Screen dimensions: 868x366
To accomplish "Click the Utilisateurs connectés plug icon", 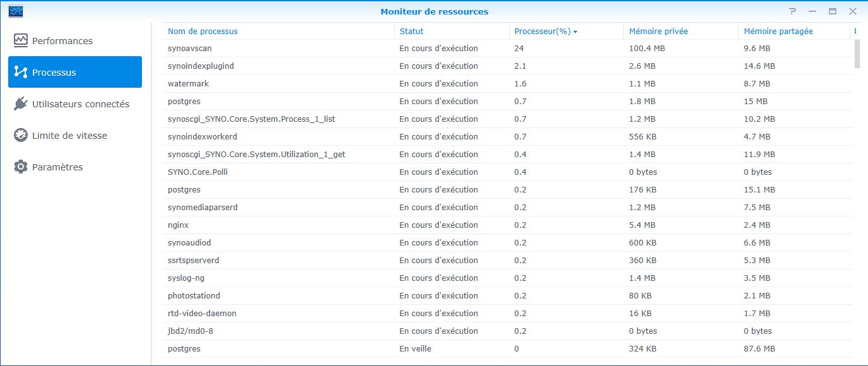I will [x=21, y=103].
